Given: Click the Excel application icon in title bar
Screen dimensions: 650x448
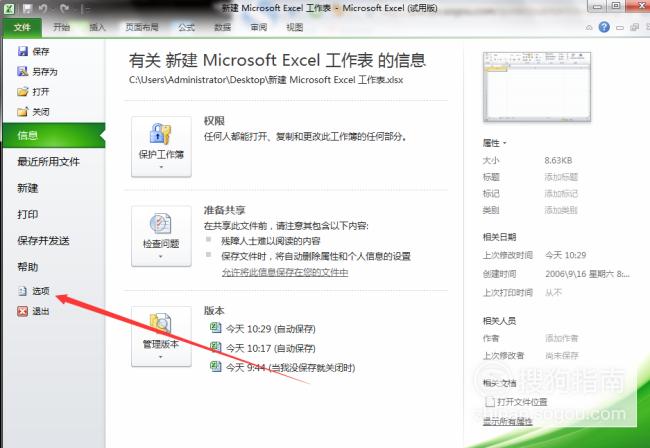Looking at the screenshot, I should [x=9, y=9].
